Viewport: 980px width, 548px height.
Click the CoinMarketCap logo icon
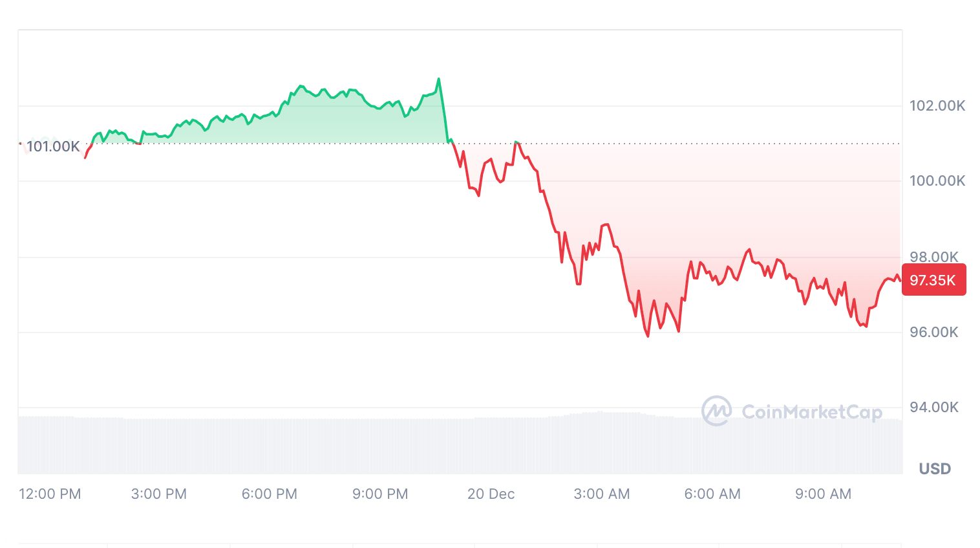tap(716, 411)
